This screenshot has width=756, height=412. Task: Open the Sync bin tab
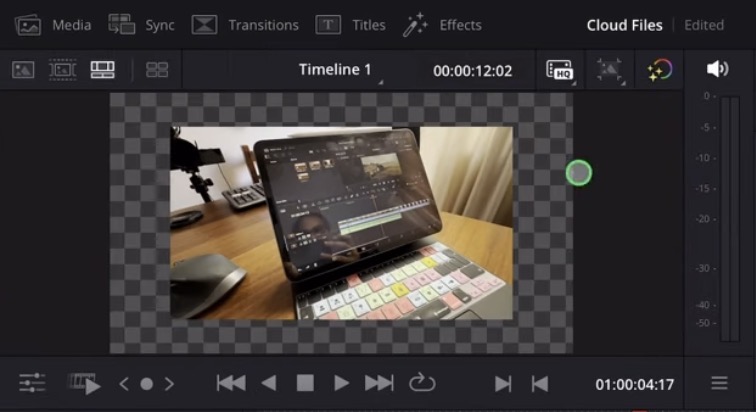[141, 25]
